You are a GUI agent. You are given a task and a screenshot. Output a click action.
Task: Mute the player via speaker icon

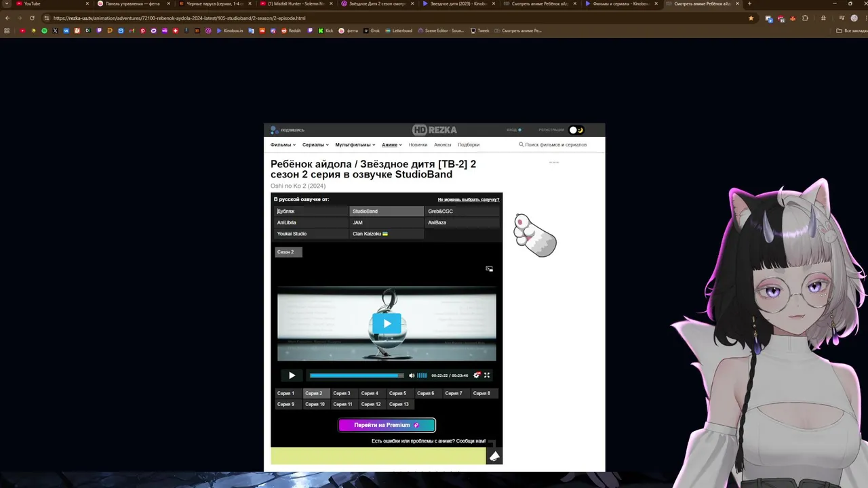[412, 375]
